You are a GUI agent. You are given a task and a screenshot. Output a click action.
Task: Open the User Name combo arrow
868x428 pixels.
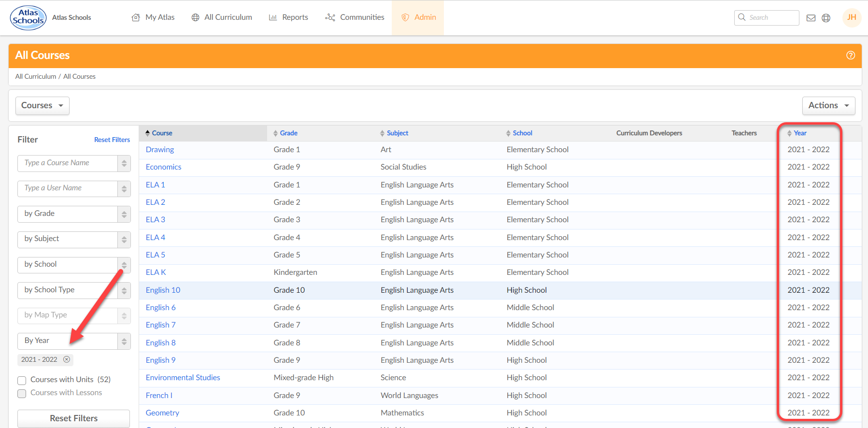tap(124, 189)
